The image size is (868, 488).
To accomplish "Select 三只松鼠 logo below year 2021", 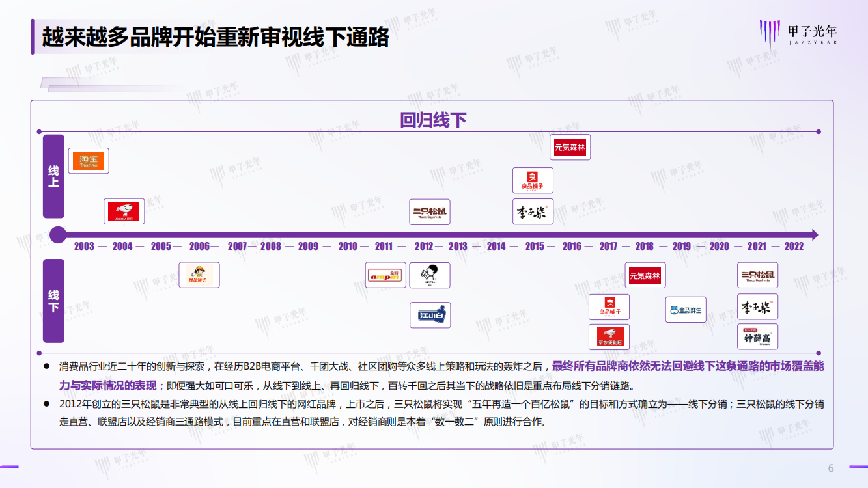I will coord(757,275).
